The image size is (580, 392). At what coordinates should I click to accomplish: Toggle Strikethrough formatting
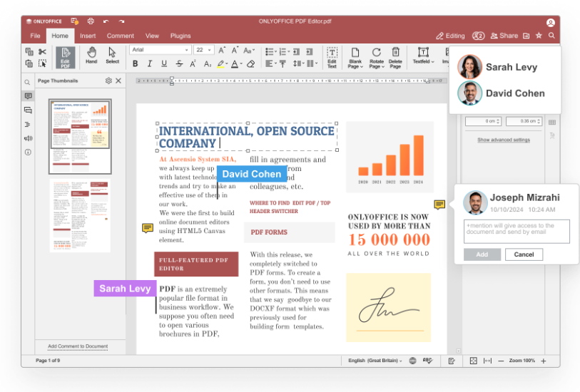tap(178, 64)
